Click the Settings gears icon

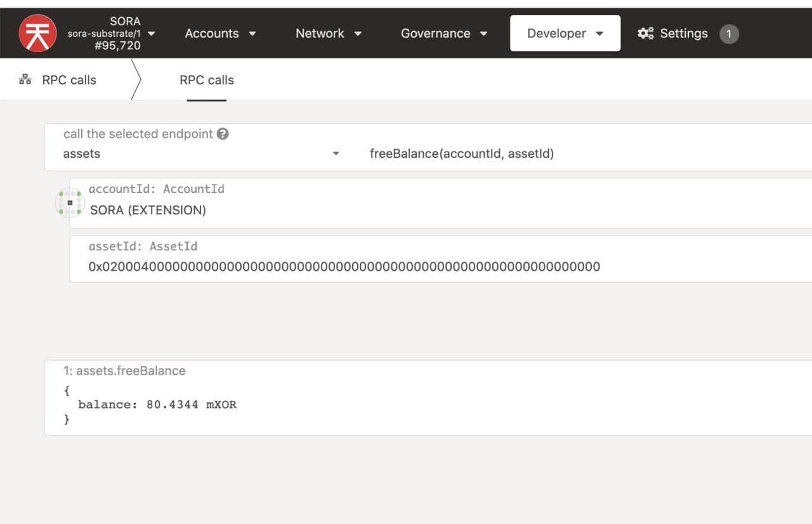(x=646, y=34)
